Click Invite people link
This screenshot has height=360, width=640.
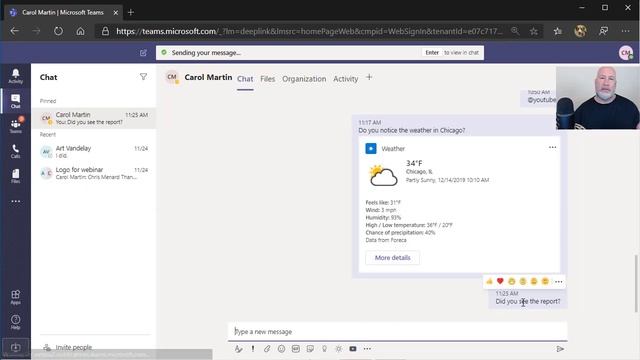tap(73, 347)
